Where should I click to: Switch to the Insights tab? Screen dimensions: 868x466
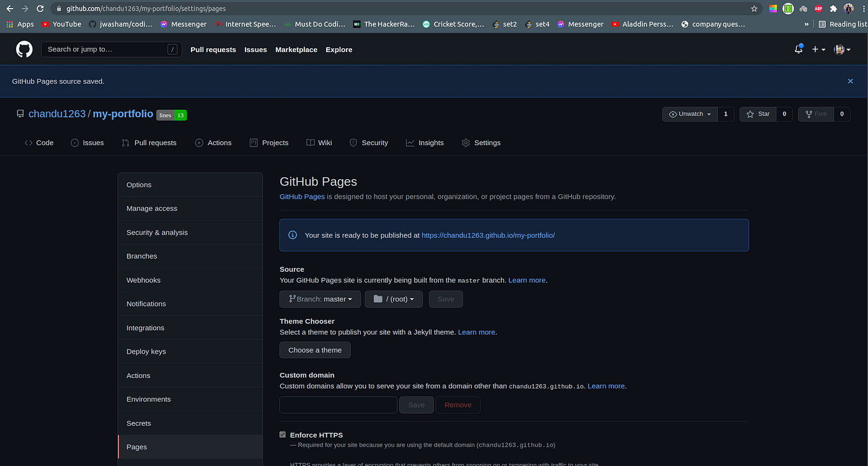pyautogui.click(x=425, y=143)
